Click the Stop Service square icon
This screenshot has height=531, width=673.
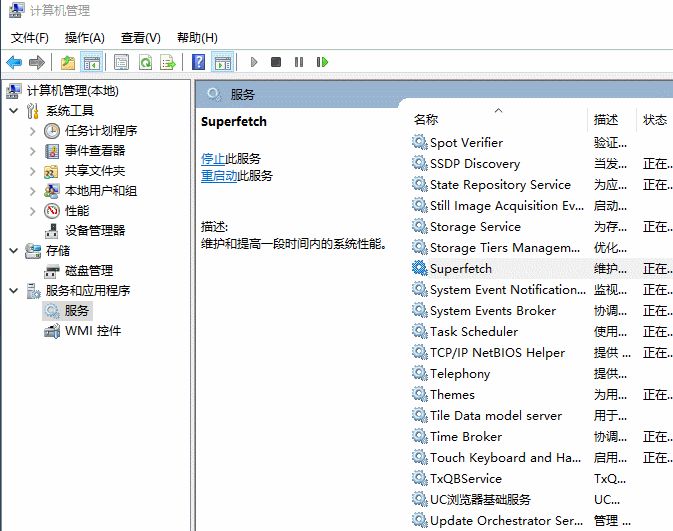pyautogui.click(x=276, y=63)
